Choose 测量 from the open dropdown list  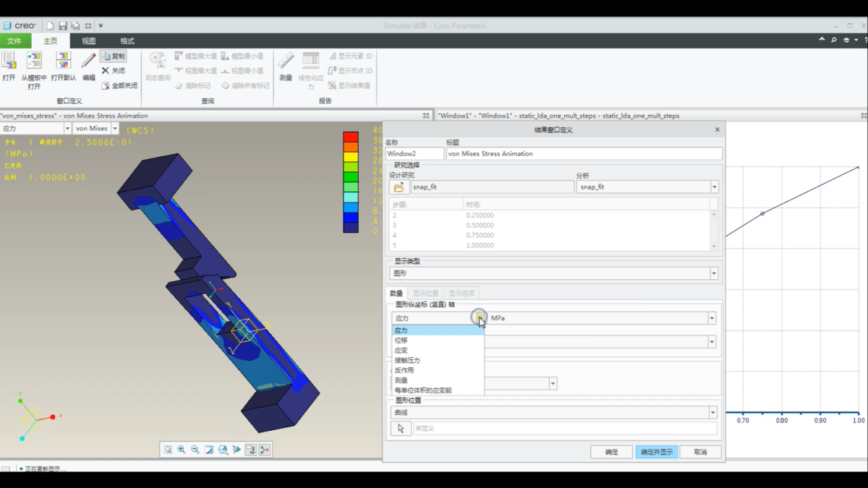(x=438, y=380)
